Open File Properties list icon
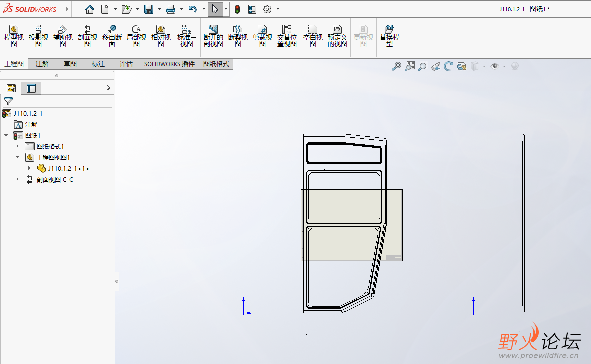 pos(252,9)
